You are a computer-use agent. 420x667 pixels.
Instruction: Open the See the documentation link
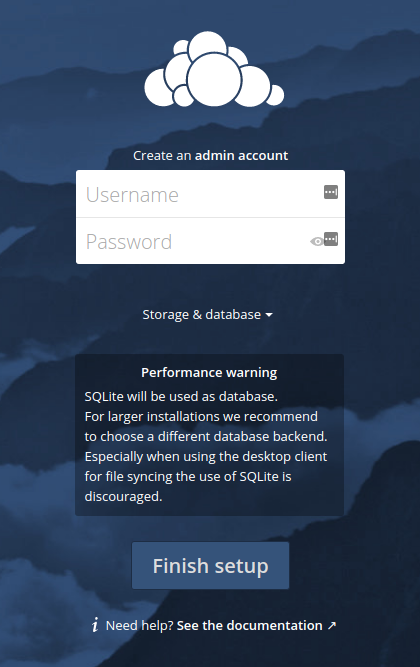click(256, 625)
